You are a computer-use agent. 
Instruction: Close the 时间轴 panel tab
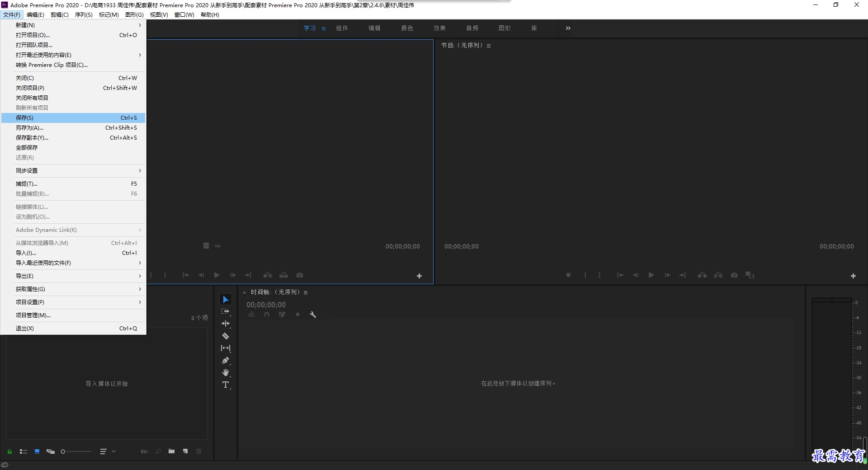click(x=245, y=292)
